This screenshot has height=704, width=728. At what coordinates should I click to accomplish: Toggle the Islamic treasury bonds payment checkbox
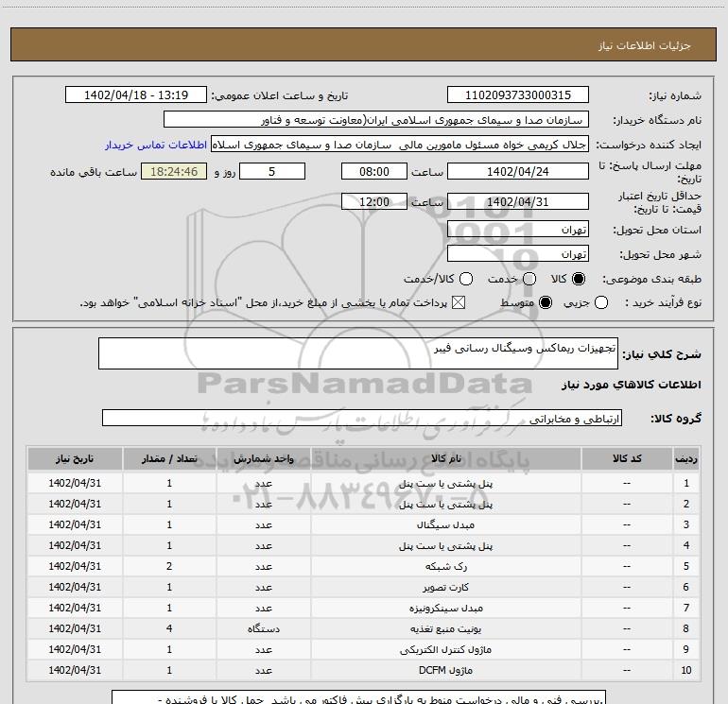pyautogui.click(x=459, y=302)
